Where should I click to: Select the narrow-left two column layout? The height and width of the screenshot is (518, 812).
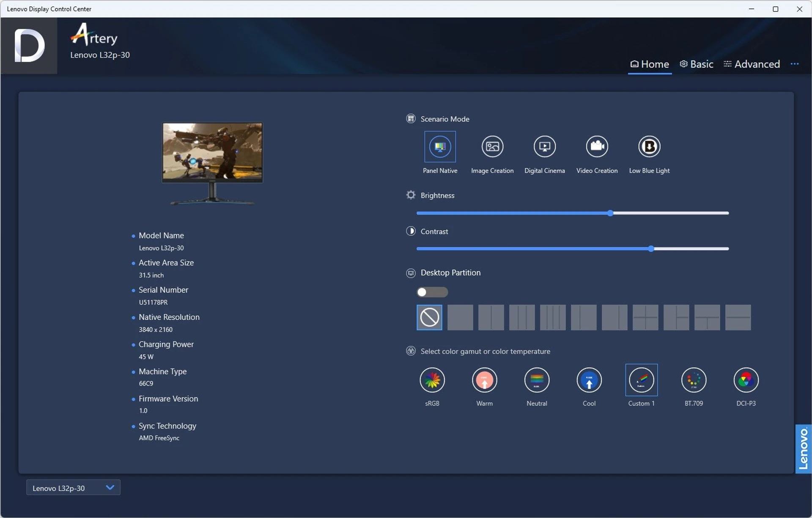click(584, 317)
